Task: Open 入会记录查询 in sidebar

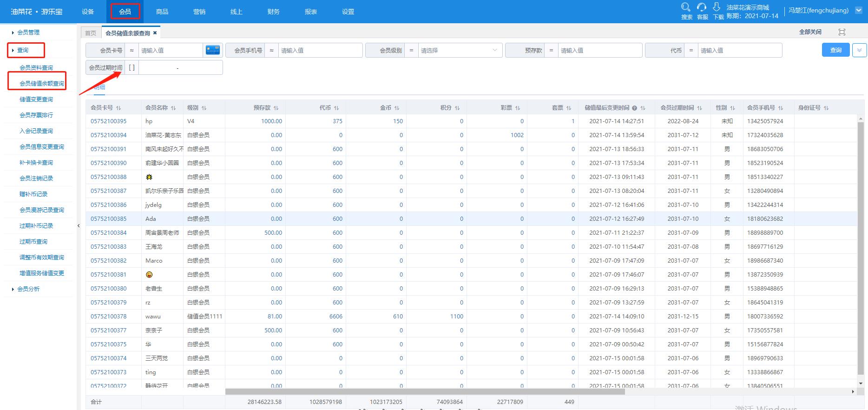Action: click(x=36, y=131)
